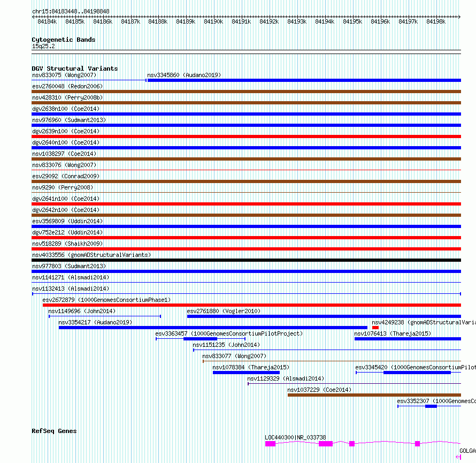The image size is (476, 463).
Task: Click dgv2641n100 (Coe2014) label
Action: [66, 199]
